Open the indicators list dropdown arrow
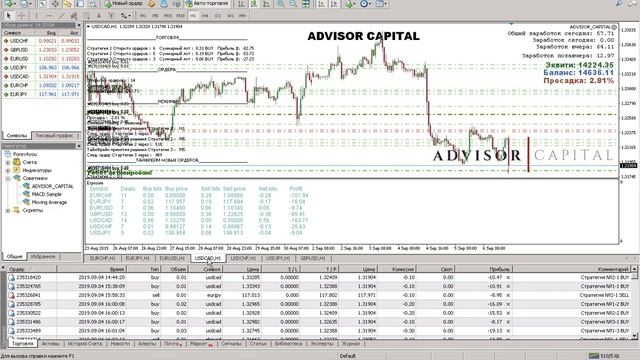The height and width of the screenshot is (360, 640). pyautogui.click(x=355, y=4)
